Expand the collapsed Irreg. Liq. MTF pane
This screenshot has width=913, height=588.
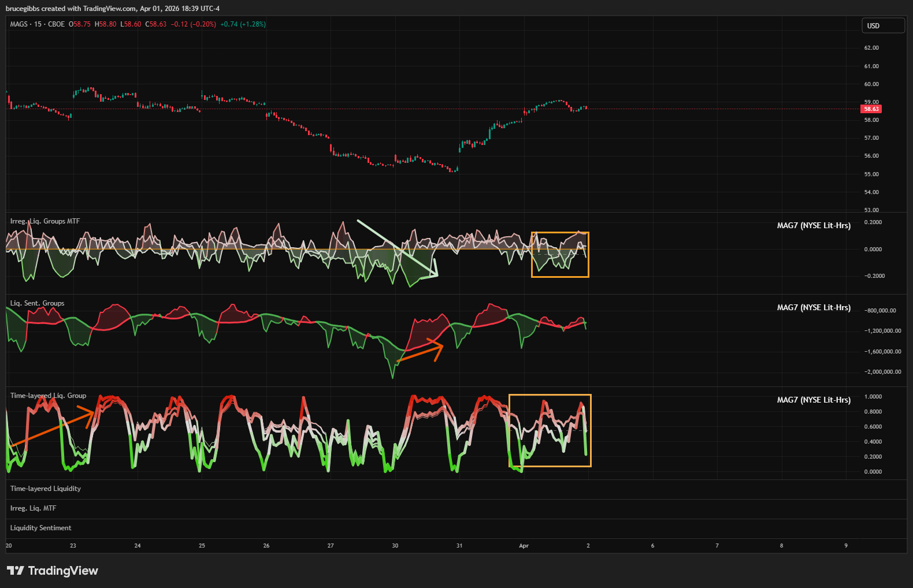tap(33, 508)
